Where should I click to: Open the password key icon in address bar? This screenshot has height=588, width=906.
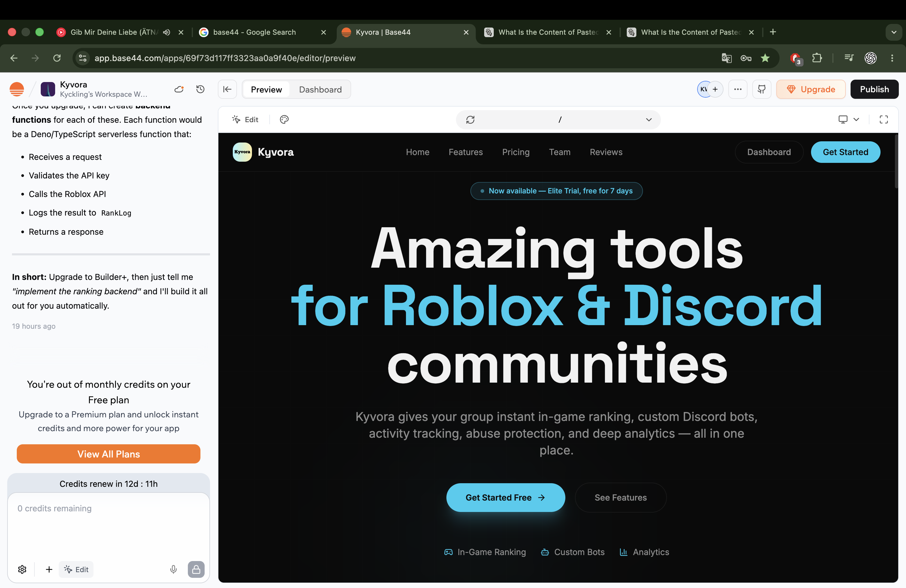(746, 58)
